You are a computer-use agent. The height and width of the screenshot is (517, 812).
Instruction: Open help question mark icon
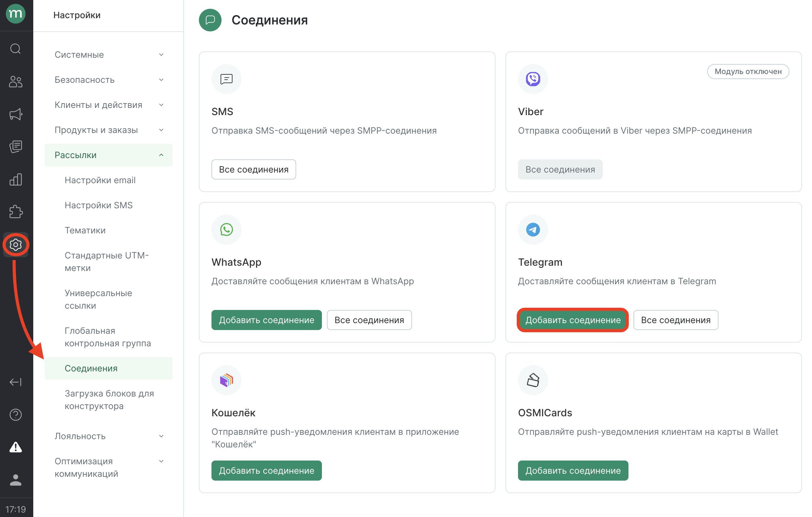pyautogui.click(x=15, y=414)
